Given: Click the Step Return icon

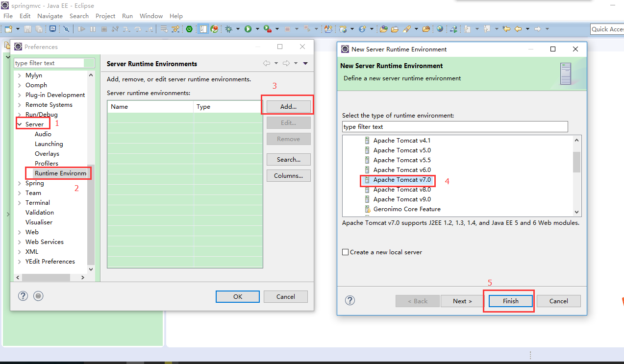Looking at the screenshot, I should [x=149, y=29].
